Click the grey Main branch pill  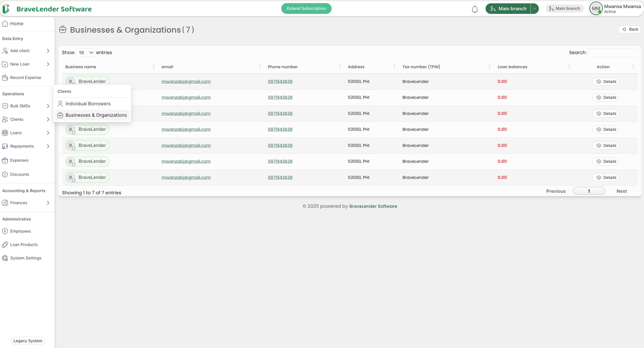pos(565,8)
